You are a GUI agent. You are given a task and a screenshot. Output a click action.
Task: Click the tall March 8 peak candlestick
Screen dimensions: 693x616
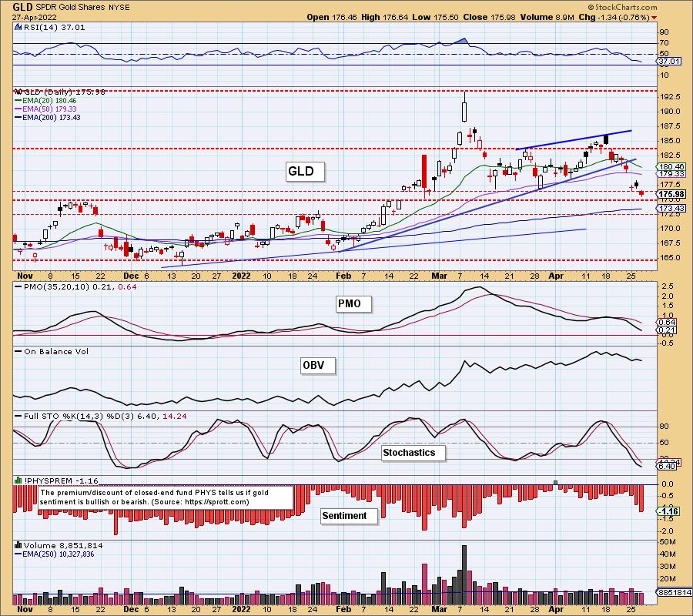point(464,107)
